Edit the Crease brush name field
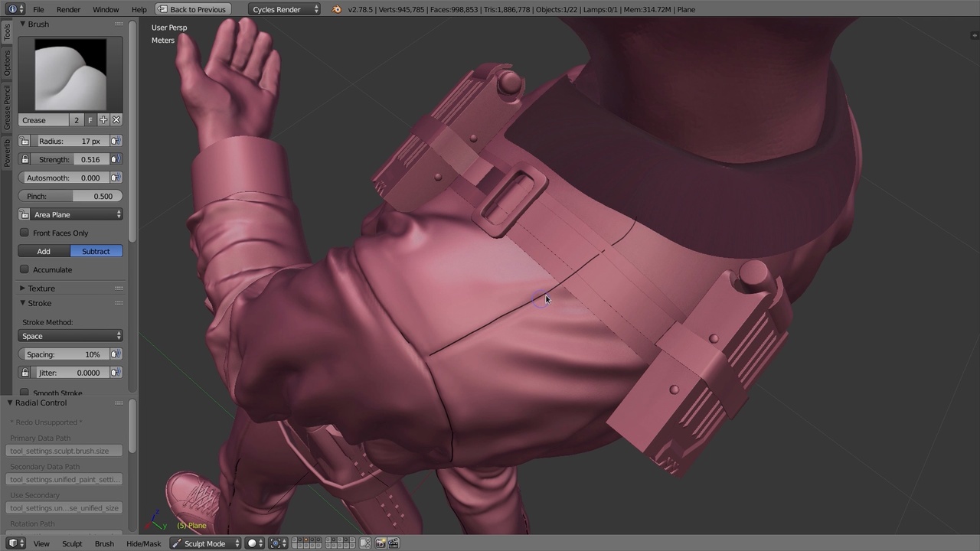980x551 pixels. tap(44, 120)
